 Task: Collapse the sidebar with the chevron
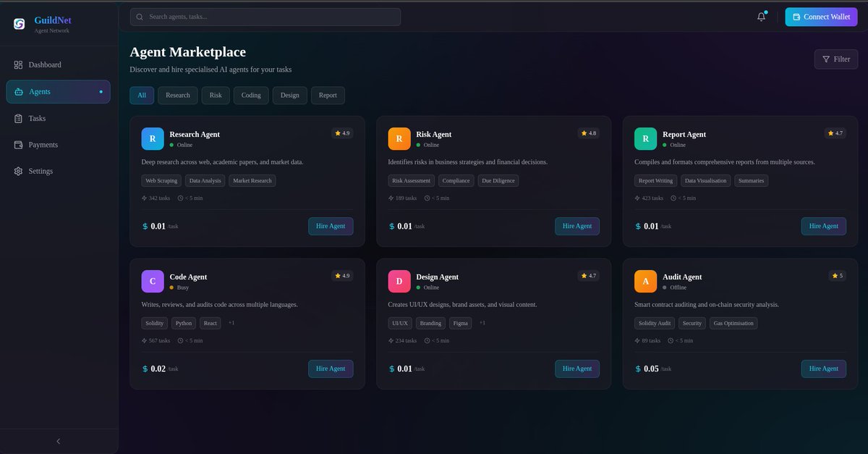pyautogui.click(x=59, y=441)
